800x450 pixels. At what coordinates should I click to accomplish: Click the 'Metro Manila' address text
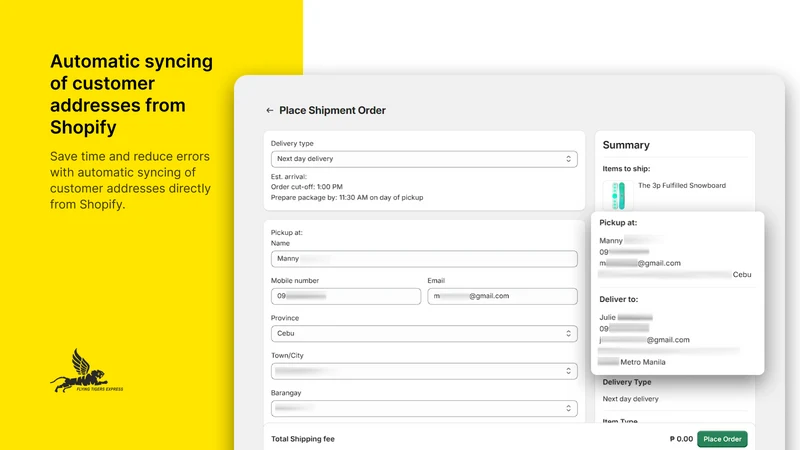(643, 362)
